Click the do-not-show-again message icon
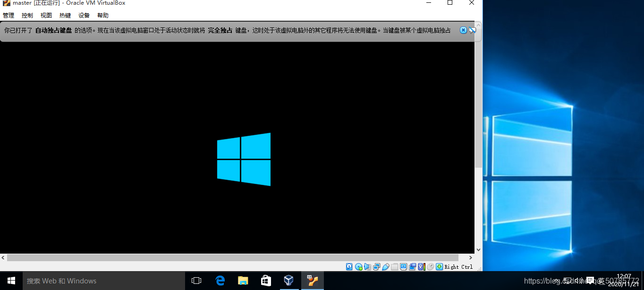Image resolution: width=644 pixels, height=290 pixels. point(472,30)
